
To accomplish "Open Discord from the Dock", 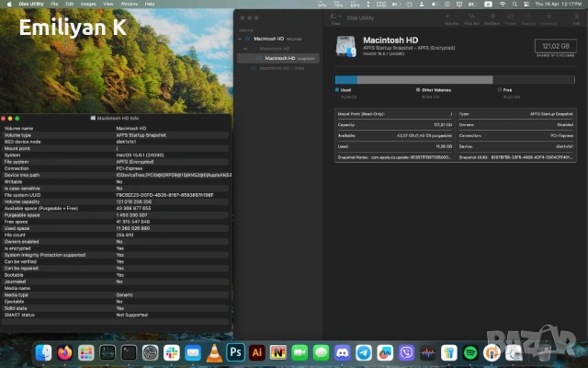I will (343, 352).
